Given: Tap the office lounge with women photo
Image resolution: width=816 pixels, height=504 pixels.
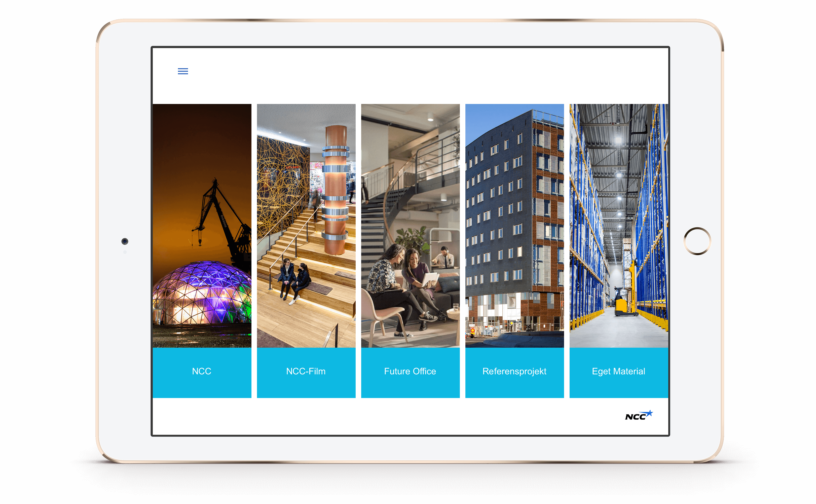Looking at the screenshot, I should point(411,226).
